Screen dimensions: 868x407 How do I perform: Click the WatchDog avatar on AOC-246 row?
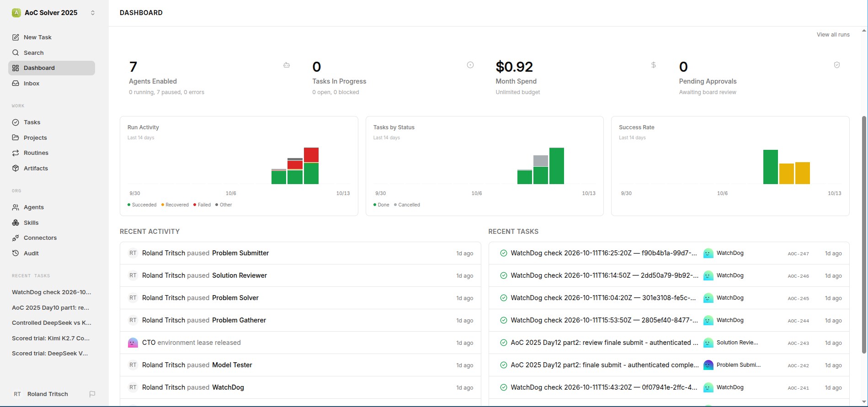pos(708,276)
